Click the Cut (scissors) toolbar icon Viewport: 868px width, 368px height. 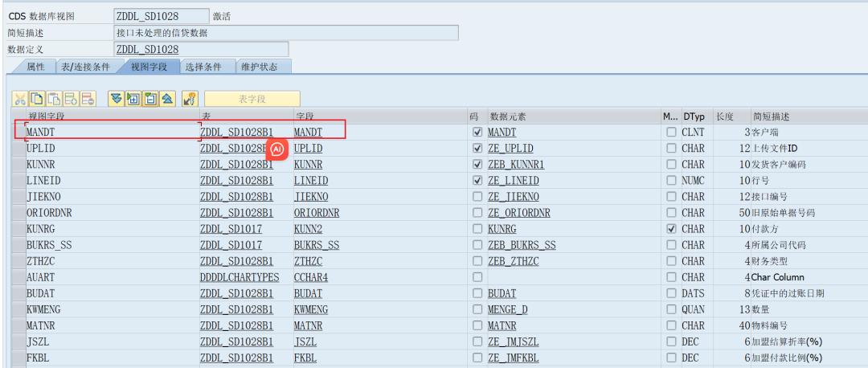coord(19,99)
